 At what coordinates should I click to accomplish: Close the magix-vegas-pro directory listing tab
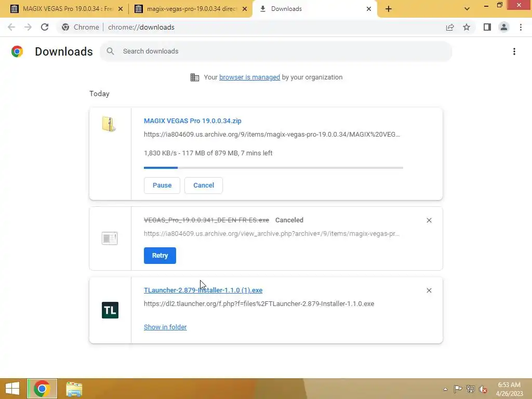245,9
